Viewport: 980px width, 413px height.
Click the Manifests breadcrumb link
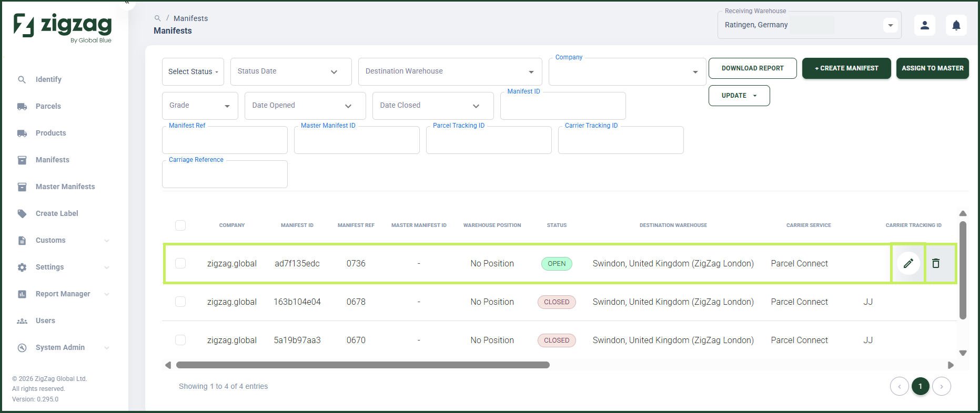(x=190, y=18)
